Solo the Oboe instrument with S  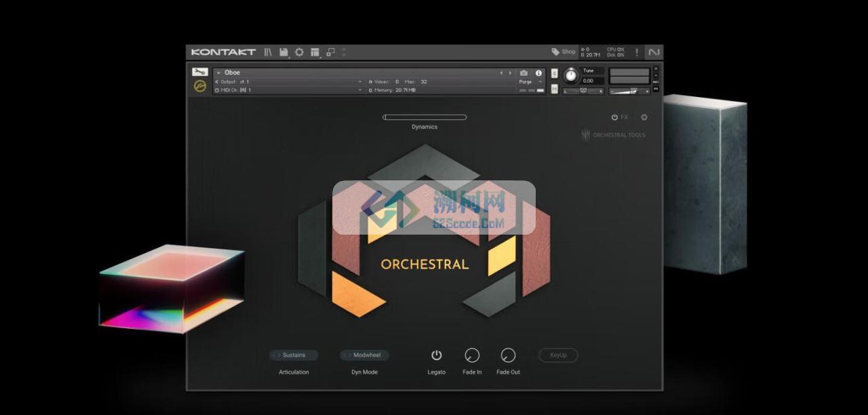(x=555, y=73)
